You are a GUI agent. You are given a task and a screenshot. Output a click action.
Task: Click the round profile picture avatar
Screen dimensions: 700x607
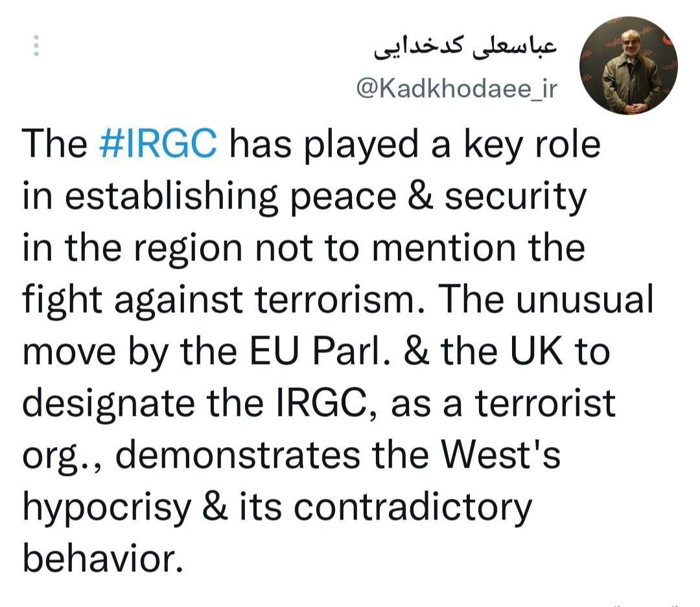tap(627, 65)
